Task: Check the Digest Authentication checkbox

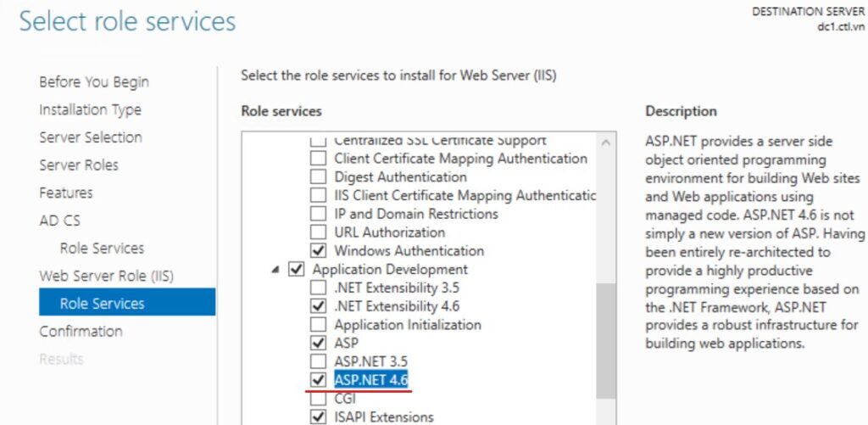Action: coord(318,177)
